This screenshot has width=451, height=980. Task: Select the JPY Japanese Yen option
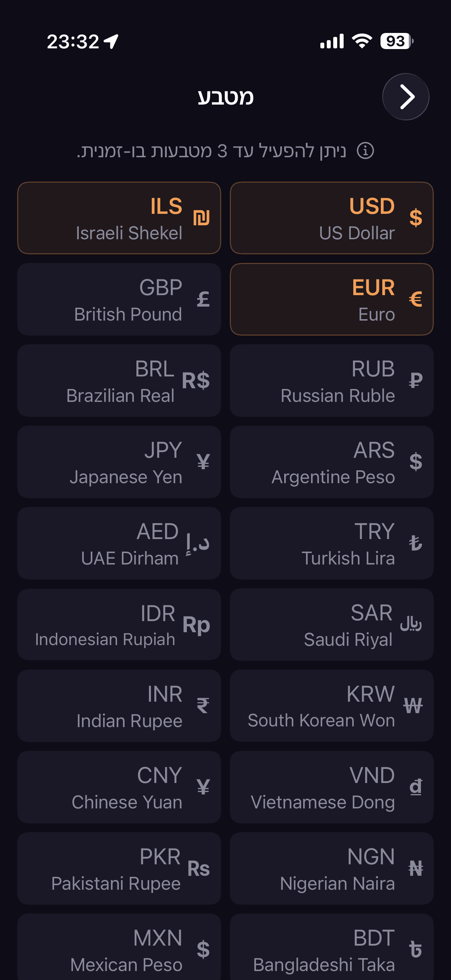point(119,461)
